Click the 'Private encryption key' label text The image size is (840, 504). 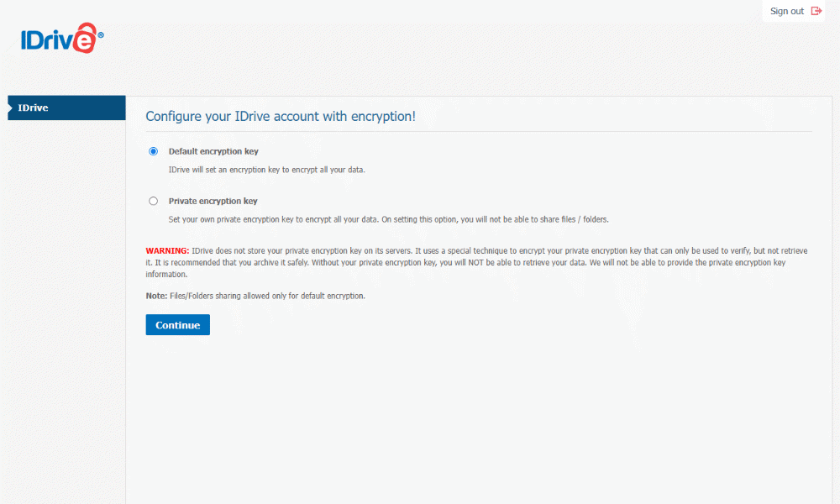[x=213, y=202]
